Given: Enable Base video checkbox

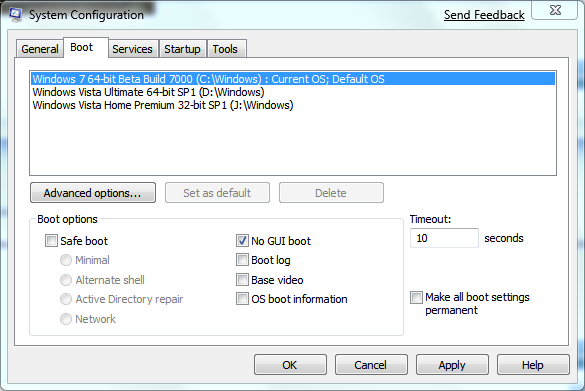Looking at the screenshot, I should click(x=242, y=279).
